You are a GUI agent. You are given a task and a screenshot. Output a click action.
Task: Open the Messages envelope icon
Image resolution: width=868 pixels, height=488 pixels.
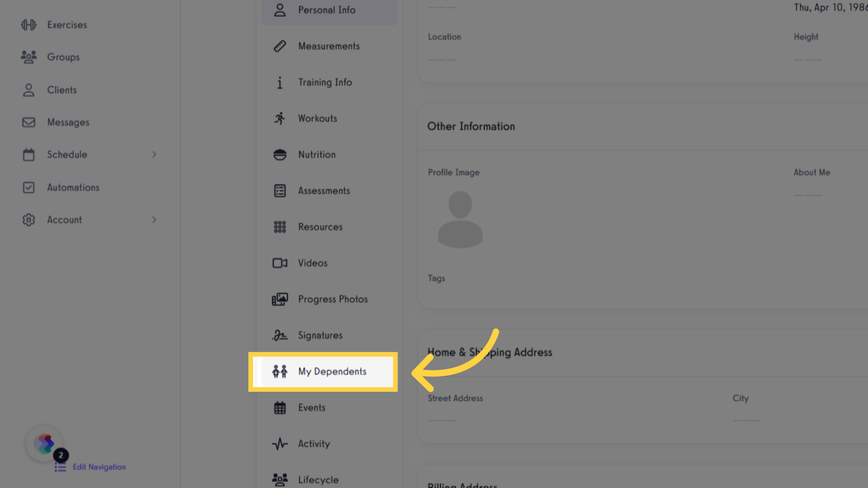click(28, 122)
